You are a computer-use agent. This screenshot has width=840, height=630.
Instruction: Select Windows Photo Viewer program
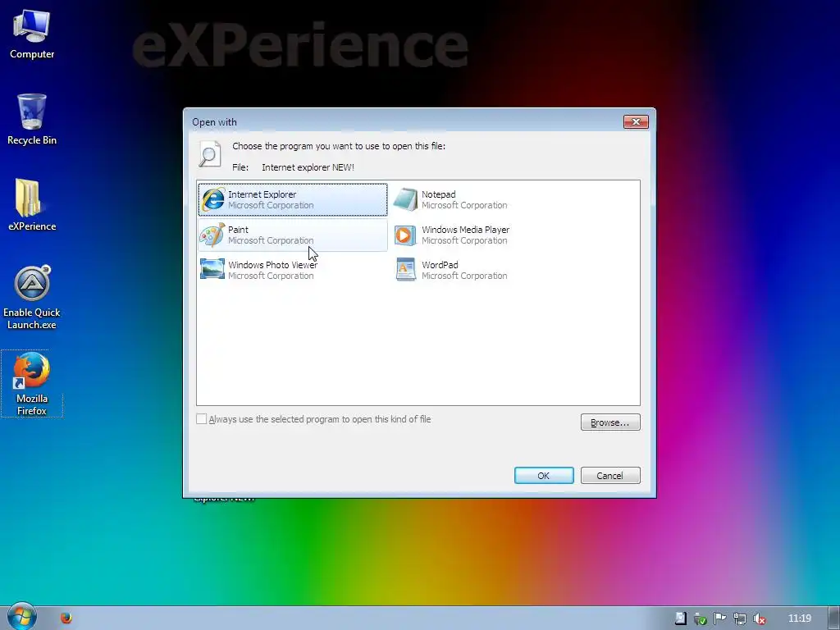click(x=293, y=270)
